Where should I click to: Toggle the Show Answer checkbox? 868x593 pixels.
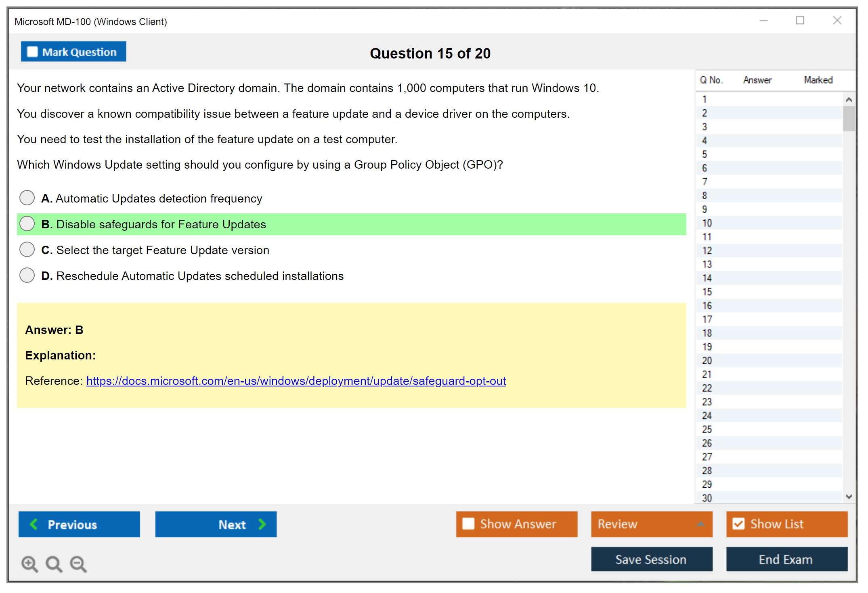point(468,524)
